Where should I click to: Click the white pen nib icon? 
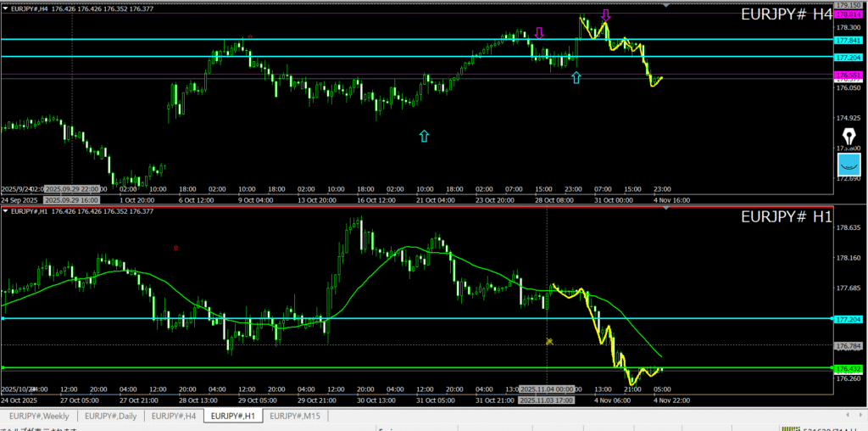849,137
